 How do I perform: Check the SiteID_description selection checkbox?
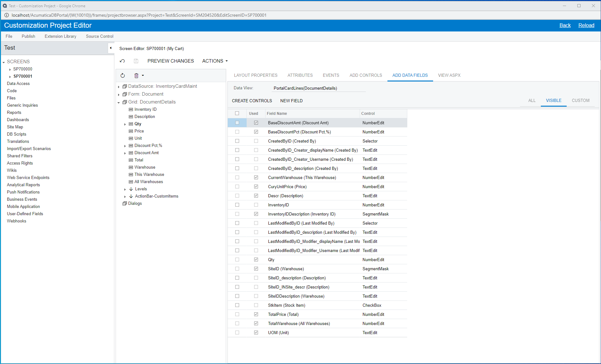[x=237, y=278]
